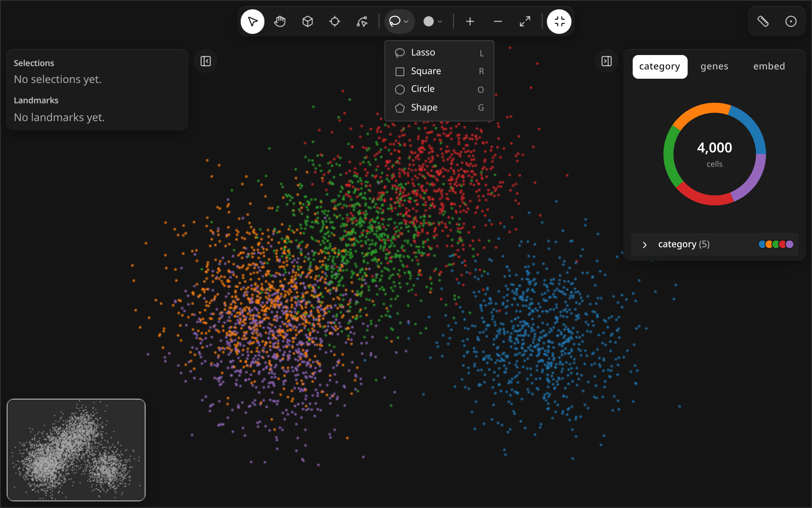Click the Landmarks heading

tap(36, 100)
